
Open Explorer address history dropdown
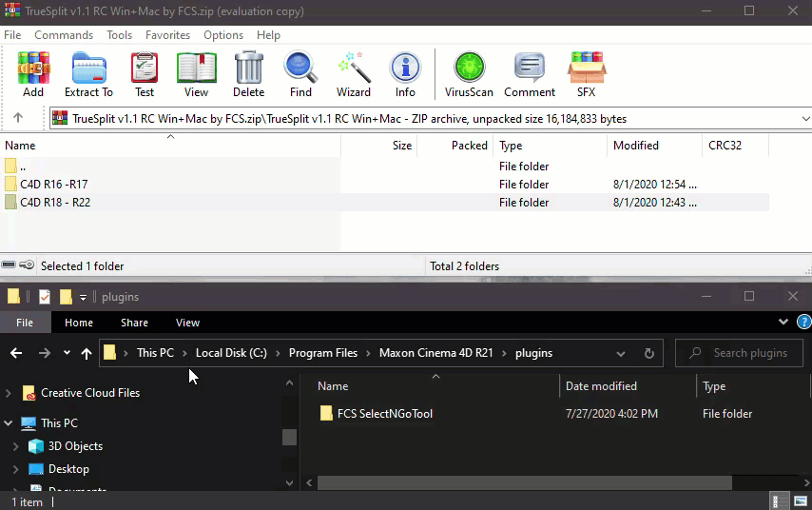[x=620, y=353]
